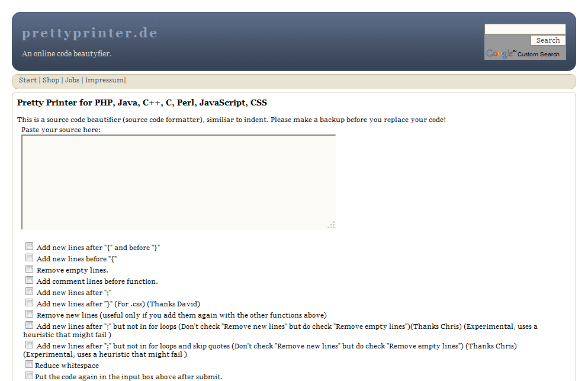Click the 'Paste your source here:' label
The width and height of the screenshot is (588, 381).
[61, 130]
